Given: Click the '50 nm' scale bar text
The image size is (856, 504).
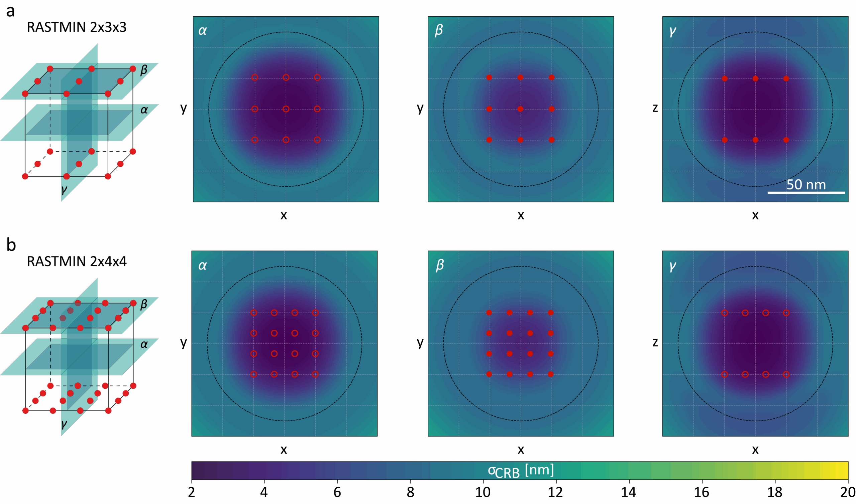Looking at the screenshot, I should click(806, 185).
